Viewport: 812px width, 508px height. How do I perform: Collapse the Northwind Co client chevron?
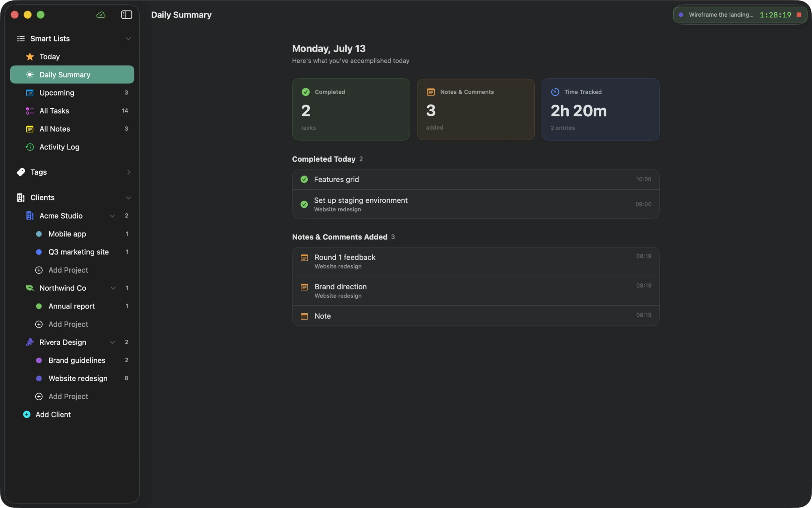click(113, 288)
